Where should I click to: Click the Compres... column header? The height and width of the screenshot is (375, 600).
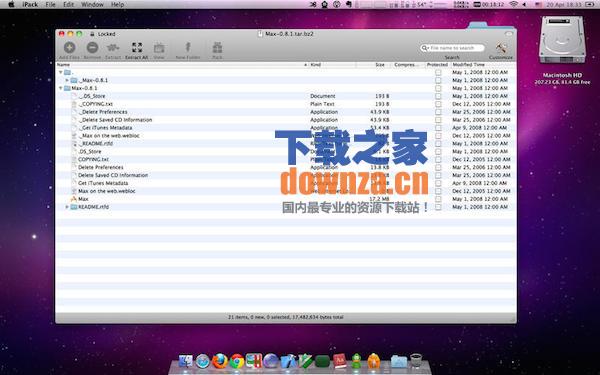click(x=408, y=65)
